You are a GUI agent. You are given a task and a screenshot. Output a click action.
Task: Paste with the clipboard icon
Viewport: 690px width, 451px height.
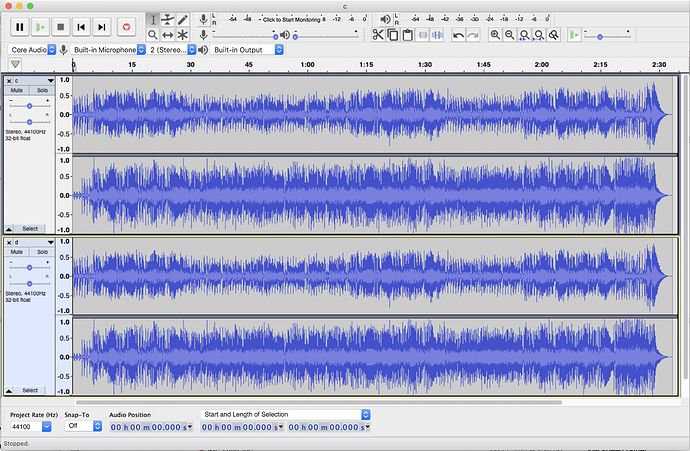point(407,35)
